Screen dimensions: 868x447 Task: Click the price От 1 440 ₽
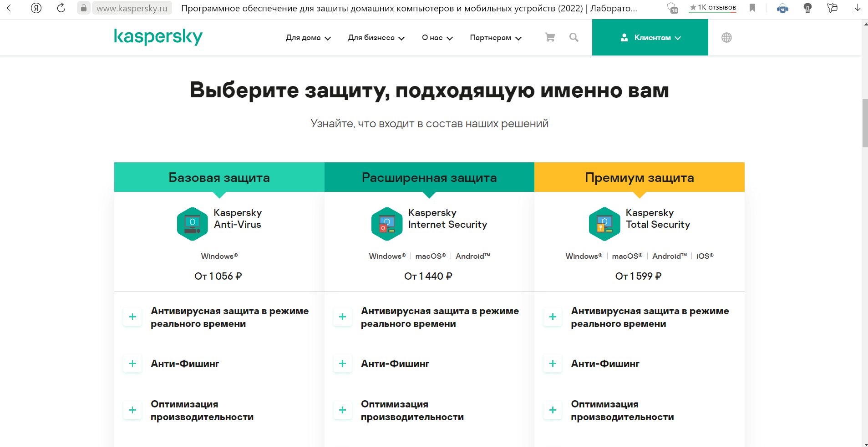tap(428, 276)
